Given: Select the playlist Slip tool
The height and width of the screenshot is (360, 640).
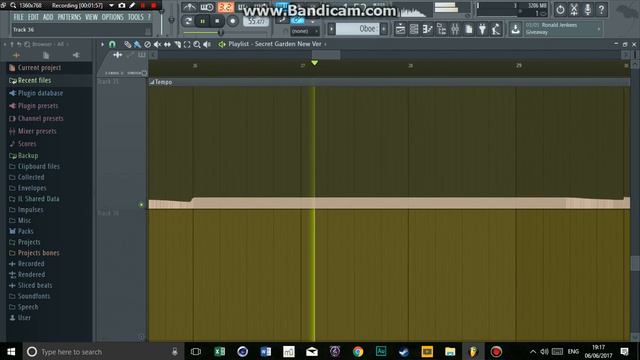Looking at the screenshot, I should pyautogui.click(x=167, y=44).
